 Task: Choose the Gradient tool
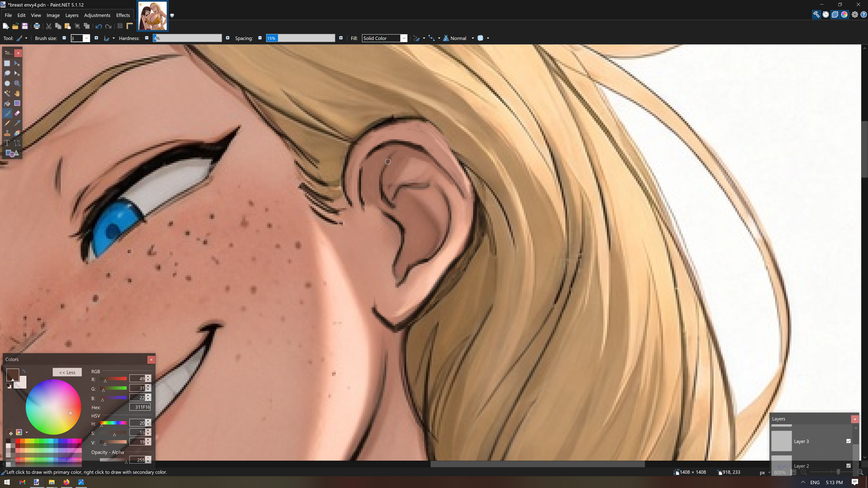pyautogui.click(x=17, y=103)
